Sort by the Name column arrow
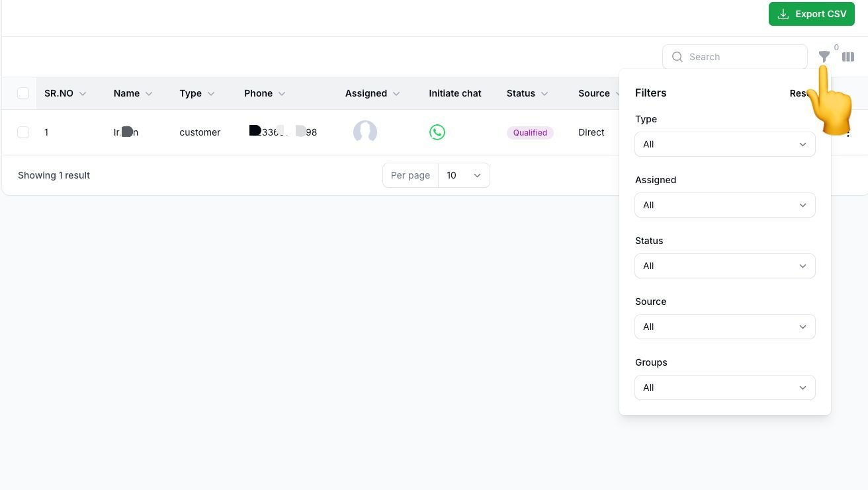The image size is (868, 490). coord(149,94)
